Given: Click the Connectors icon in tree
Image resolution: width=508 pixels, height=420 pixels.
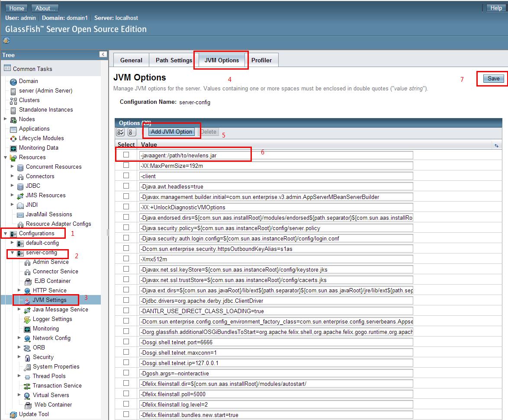Looking at the screenshot, I should pos(20,177).
